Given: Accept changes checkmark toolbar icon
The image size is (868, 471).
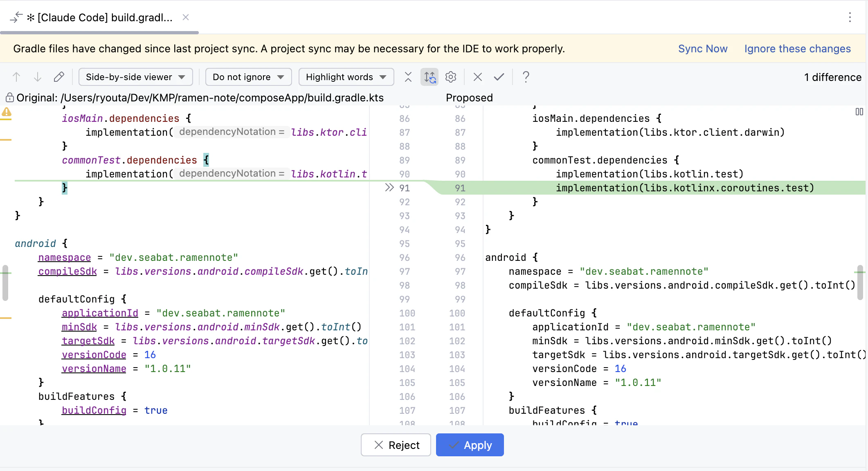Looking at the screenshot, I should coord(499,77).
